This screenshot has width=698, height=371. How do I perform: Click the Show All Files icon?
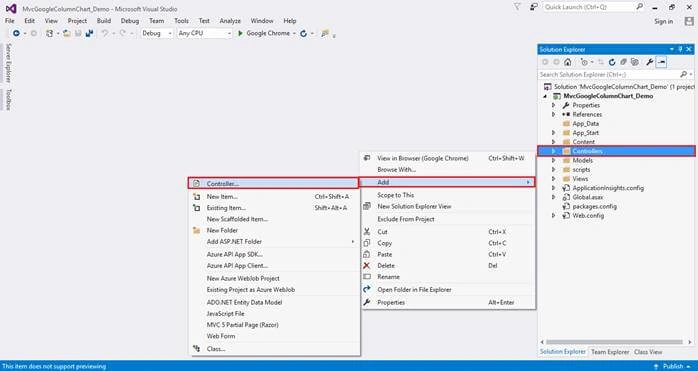635,62
